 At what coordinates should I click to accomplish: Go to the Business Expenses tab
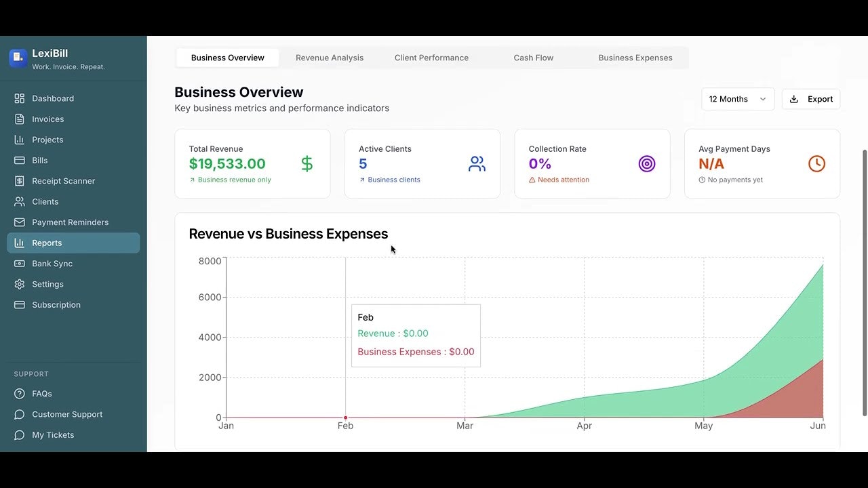tap(635, 58)
